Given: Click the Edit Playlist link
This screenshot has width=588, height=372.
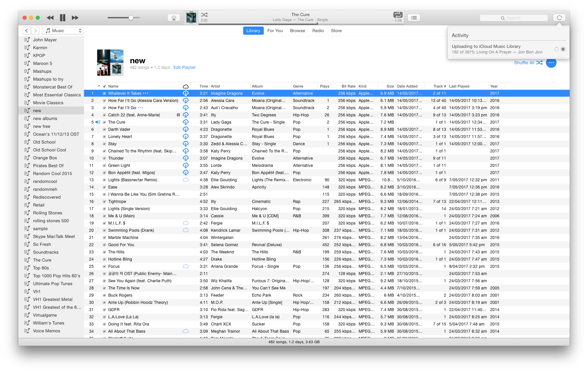Looking at the screenshot, I should pyautogui.click(x=184, y=68).
